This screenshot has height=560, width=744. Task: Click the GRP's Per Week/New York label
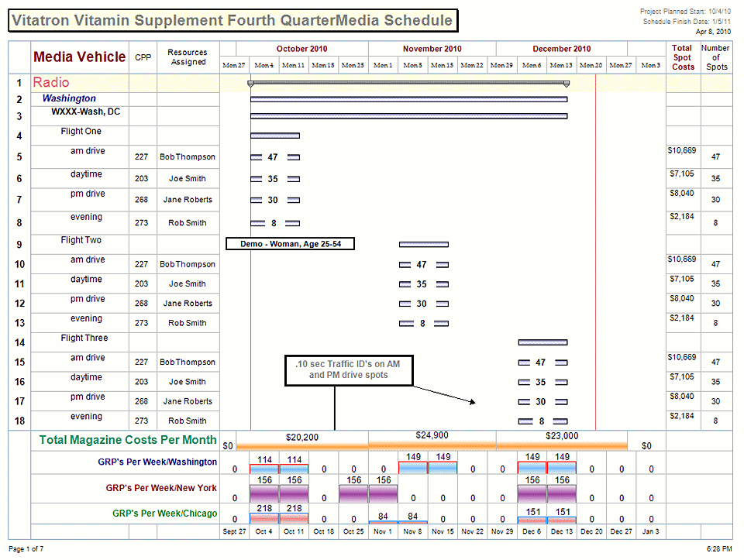(x=161, y=489)
